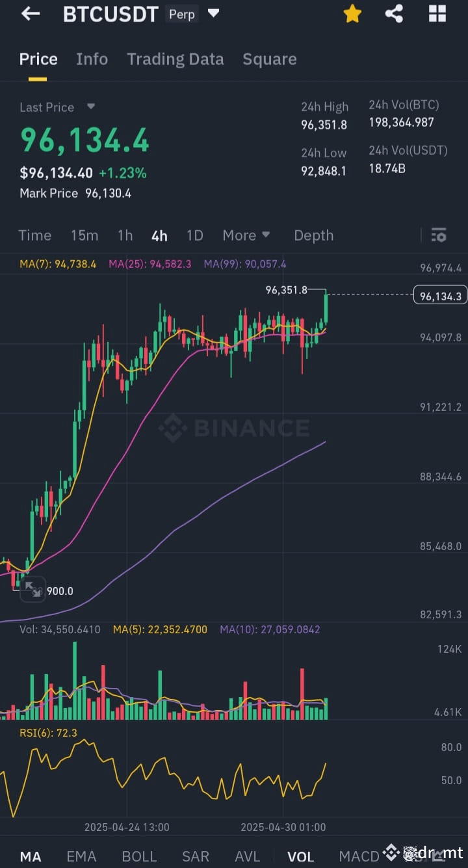468x868 pixels.
Task: Share the BTCUSDT chart
Action: coord(394,14)
